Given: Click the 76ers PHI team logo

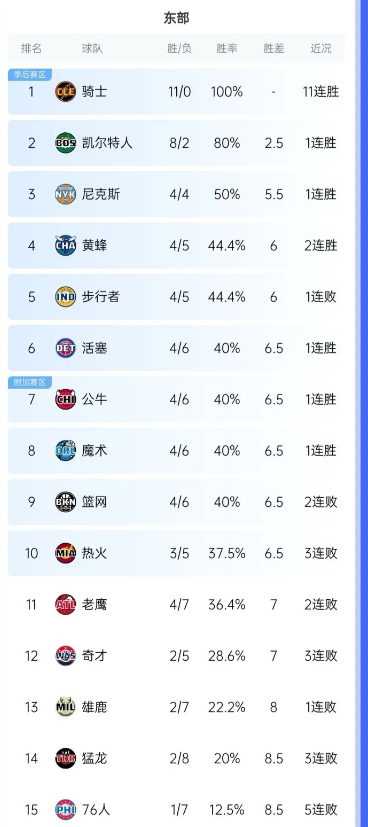Looking at the screenshot, I should [x=65, y=810].
